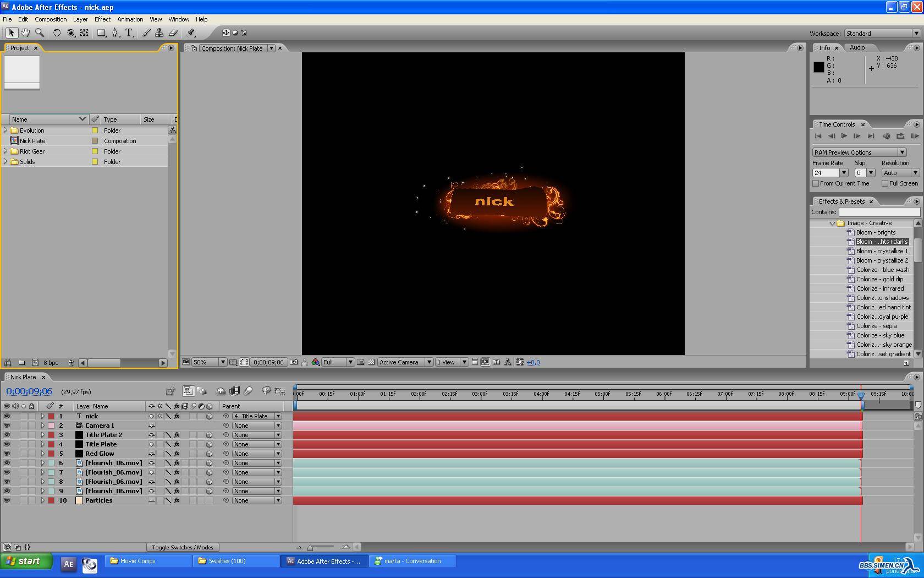The width and height of the screenshot is (924, 578).
Task: Open the RAM Preview Options dropdown
Action: click(859, 152)
